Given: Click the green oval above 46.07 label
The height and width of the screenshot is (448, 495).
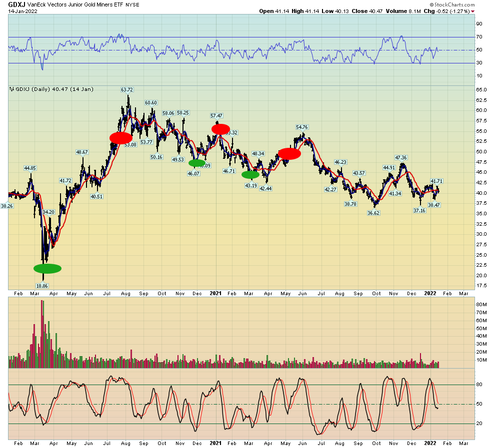Looking at the screenshot, I should coord(196,163).
